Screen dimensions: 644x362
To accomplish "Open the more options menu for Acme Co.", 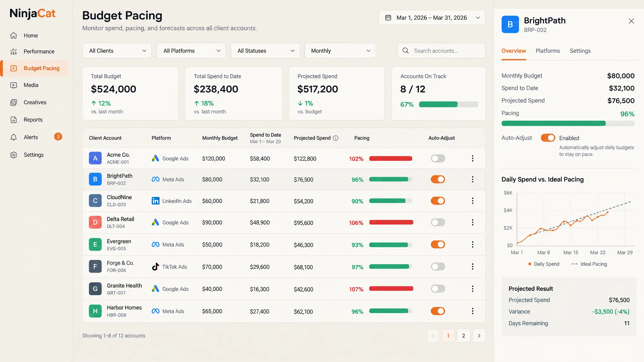I will 473,158.
